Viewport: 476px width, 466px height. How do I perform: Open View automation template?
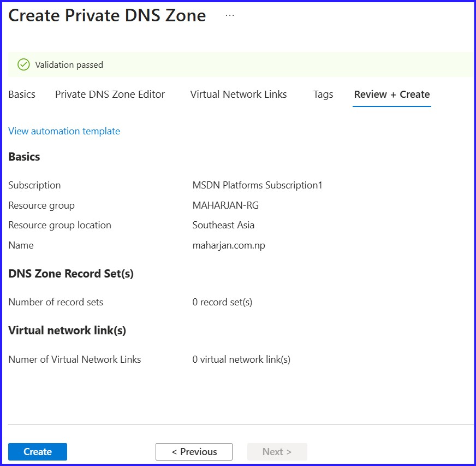point(64,131)
